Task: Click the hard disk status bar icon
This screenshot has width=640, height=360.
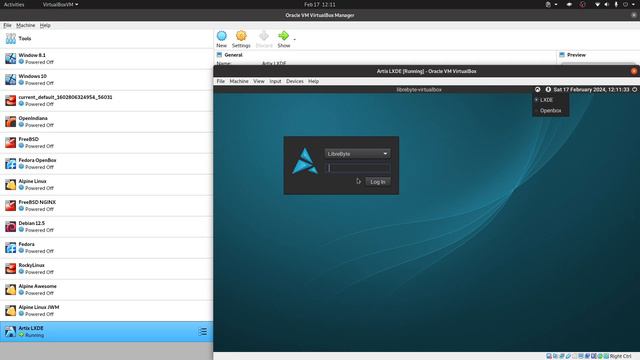Action: 549,356
